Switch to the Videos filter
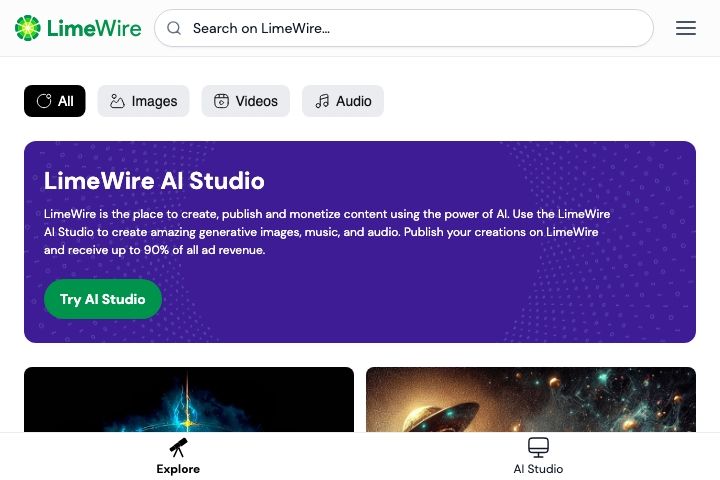This screenshot has width=720, height=480. point(246,101)
